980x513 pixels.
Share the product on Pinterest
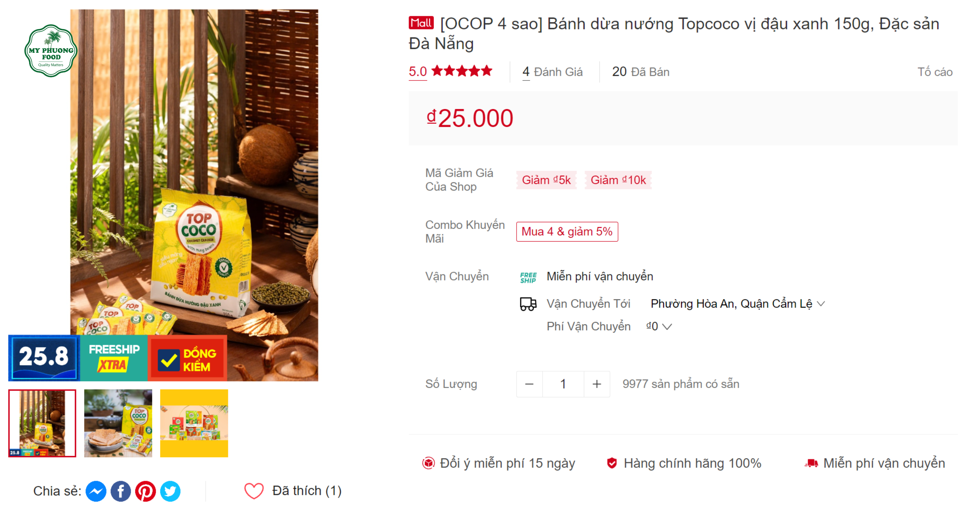click(146, 491)
